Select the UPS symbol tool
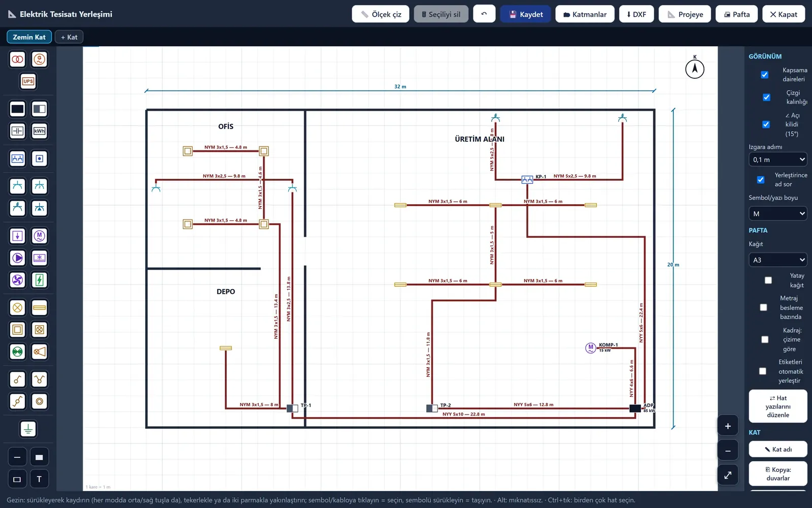 28,81
